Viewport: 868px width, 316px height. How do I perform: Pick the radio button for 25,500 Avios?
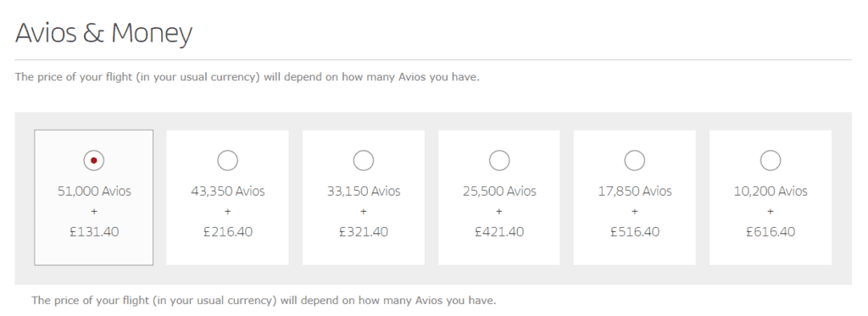[499, 160]
